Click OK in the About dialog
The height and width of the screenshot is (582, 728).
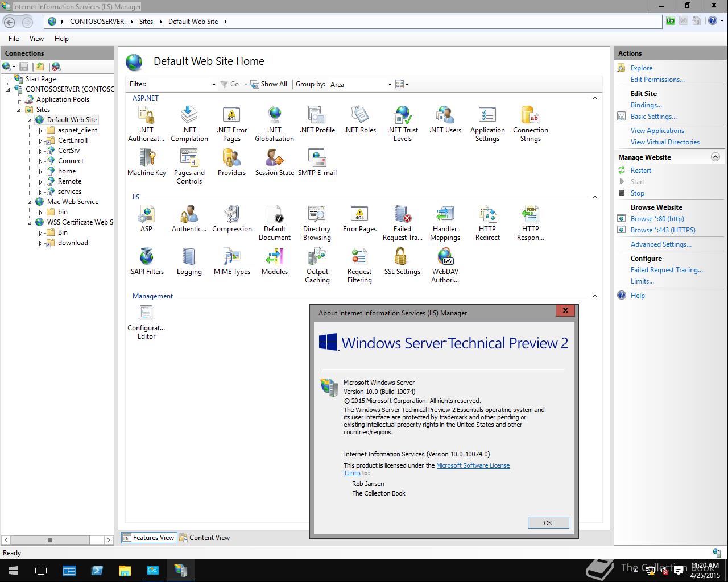pos(548,523)
